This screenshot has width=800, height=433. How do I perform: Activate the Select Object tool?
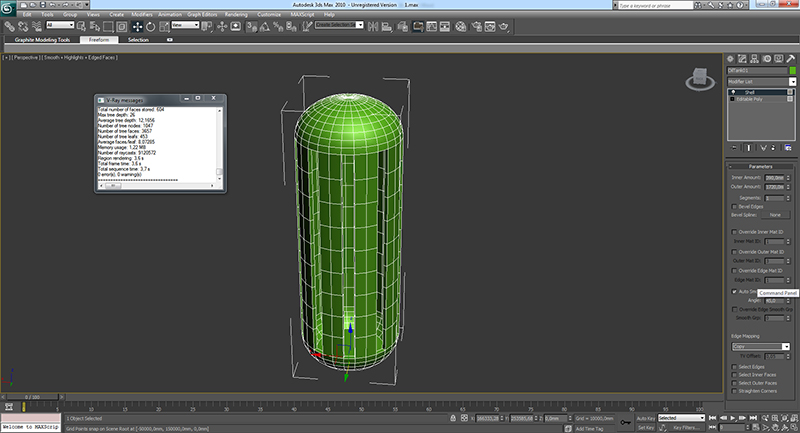81,26
